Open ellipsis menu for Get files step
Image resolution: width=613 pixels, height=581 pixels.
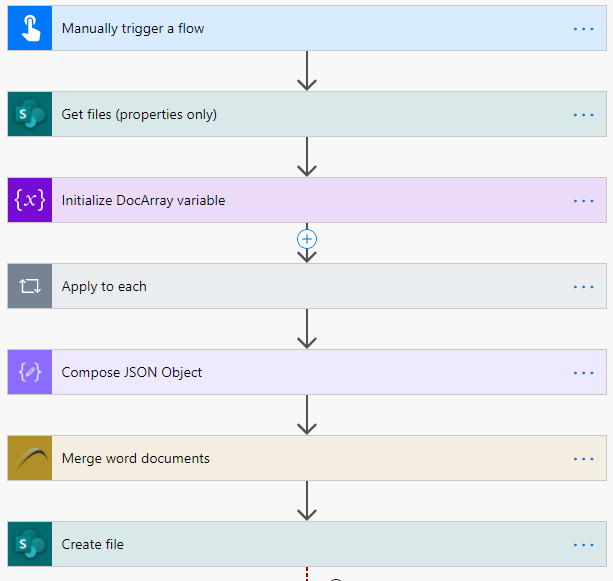[x=583, y=115]
